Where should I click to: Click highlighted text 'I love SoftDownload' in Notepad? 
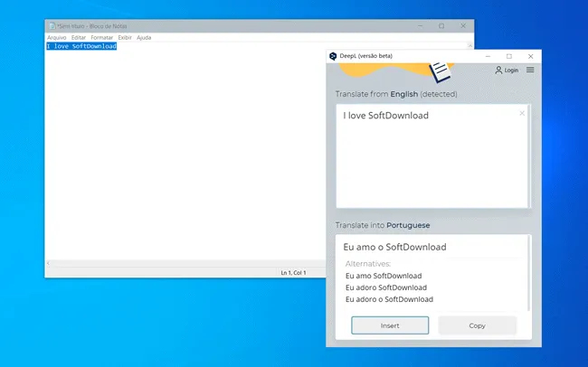coord(81,46)
